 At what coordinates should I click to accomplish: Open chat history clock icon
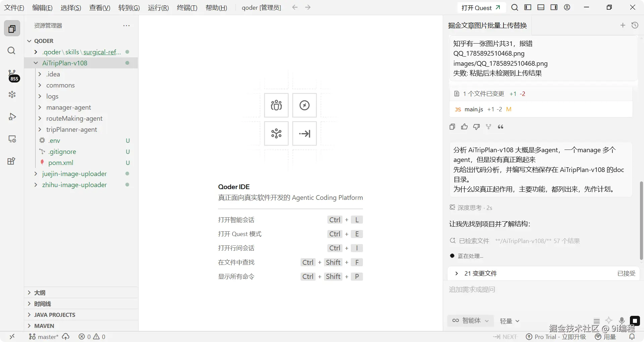[x=635, y=25]
